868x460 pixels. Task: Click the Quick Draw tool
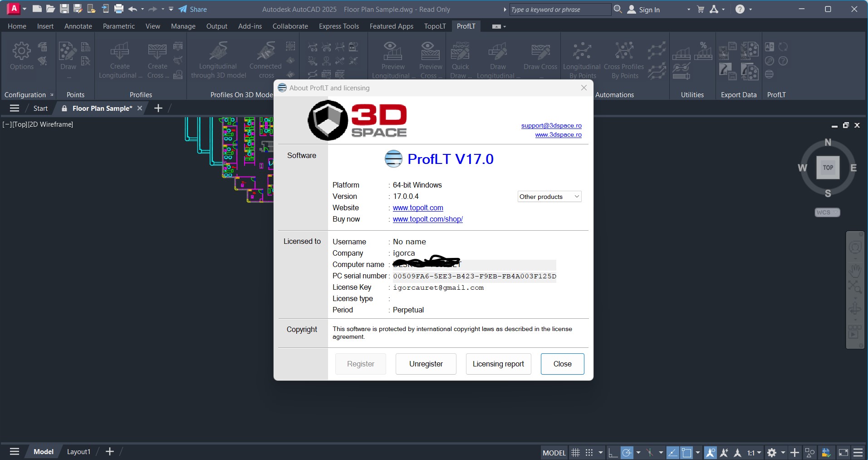click(461, 60)
